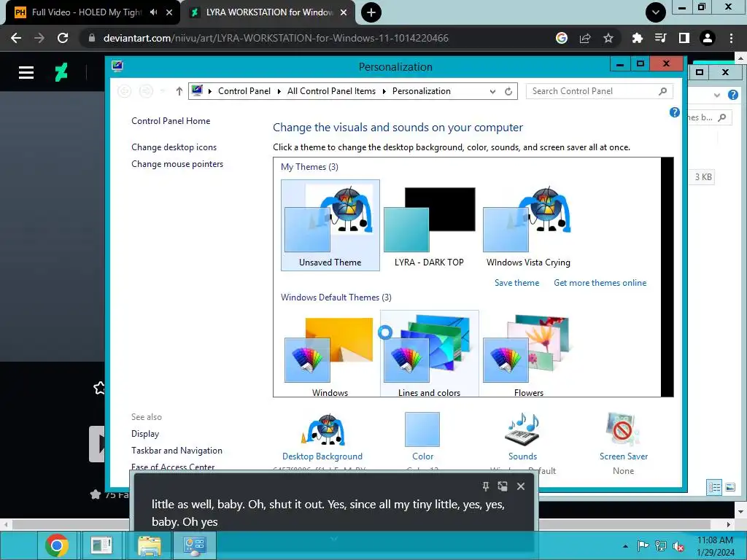Select WIndows Vista Crying theme

click(528, 225)
